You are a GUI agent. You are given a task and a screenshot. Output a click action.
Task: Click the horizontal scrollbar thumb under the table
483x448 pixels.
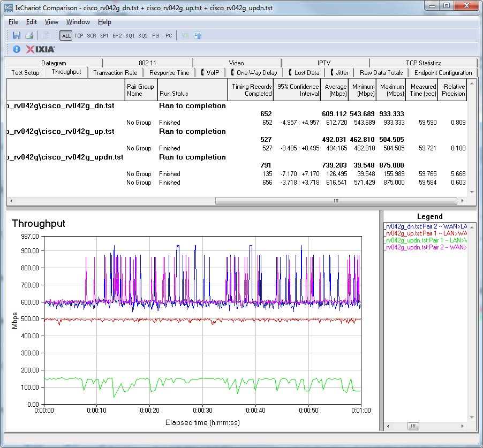[x=336, y=201]
